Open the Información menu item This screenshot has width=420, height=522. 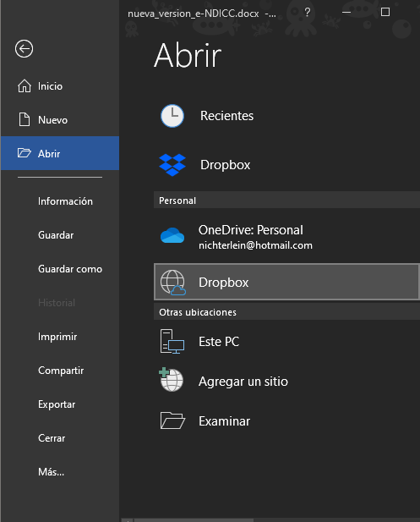click(65, 201)
